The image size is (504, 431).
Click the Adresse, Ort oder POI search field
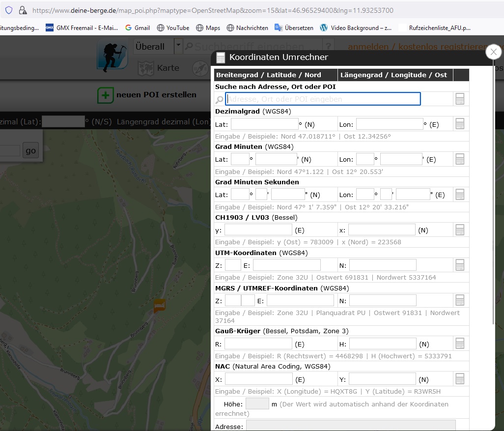pos(323,99)
